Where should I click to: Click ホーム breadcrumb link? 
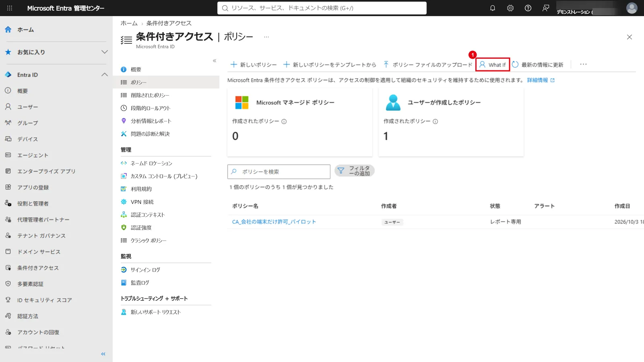click(x=129, y=23)
